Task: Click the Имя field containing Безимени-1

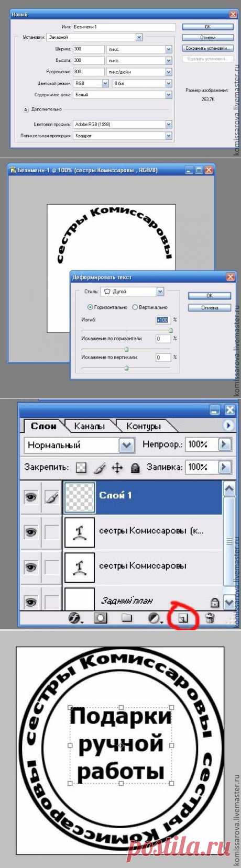Action: click(124, 27)
